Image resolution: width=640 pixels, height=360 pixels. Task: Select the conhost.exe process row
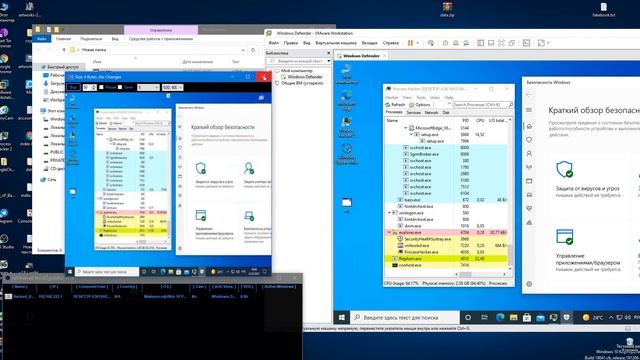446,265
